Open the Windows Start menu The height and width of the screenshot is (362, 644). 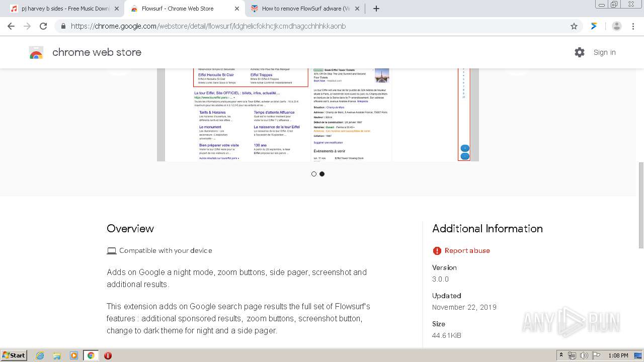pyautogui.click(x=14, y=355)
